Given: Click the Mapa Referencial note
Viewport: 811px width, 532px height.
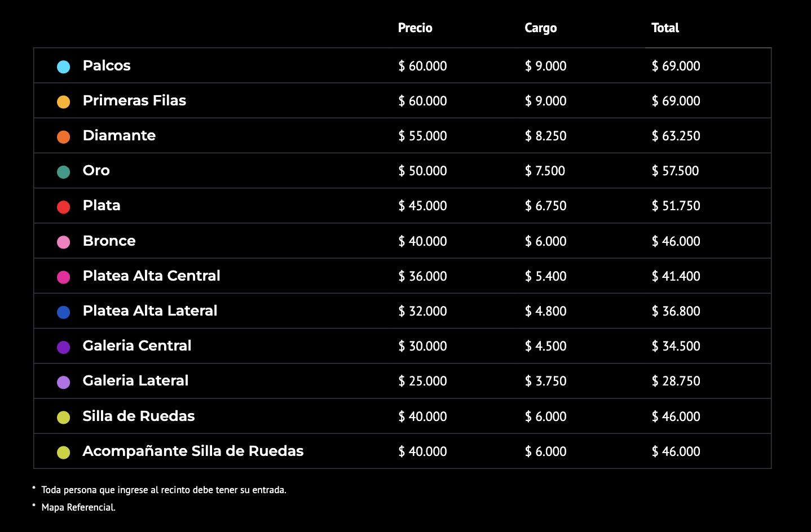Looking at the screenshot, I should [x=78, y=507].
